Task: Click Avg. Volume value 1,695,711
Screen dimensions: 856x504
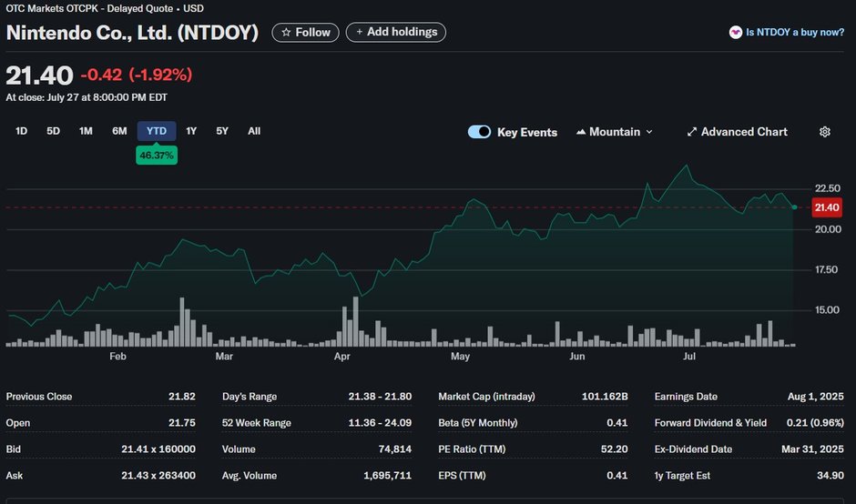Action: click(388, 475)
